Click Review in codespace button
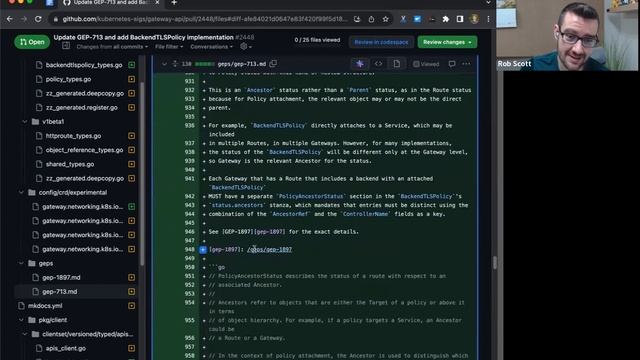 tap(381, 42)
